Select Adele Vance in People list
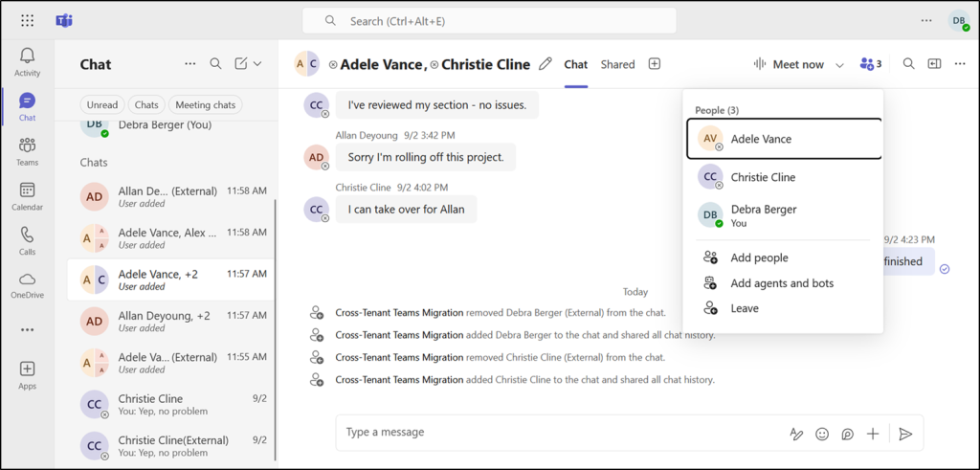 click(784, 139)
